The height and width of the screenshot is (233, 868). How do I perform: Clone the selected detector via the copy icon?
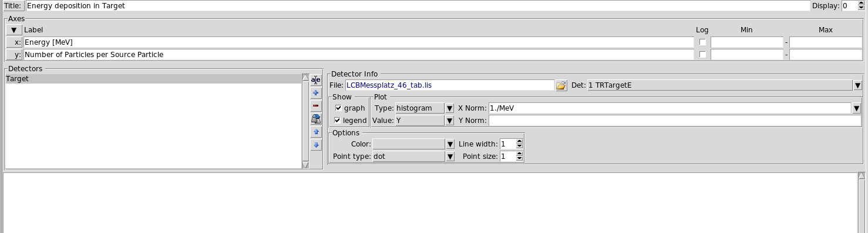(316, 119)
